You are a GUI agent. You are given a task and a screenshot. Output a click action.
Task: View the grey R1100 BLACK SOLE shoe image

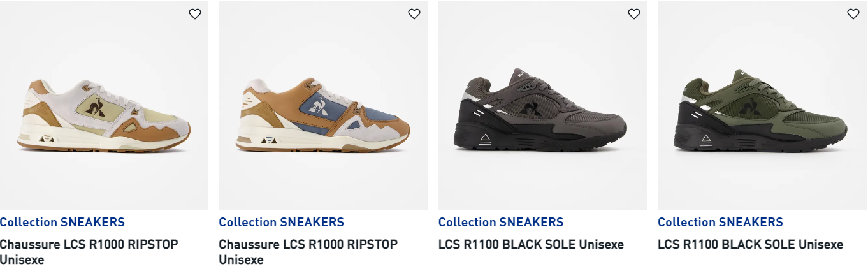(x=542, y=106)
